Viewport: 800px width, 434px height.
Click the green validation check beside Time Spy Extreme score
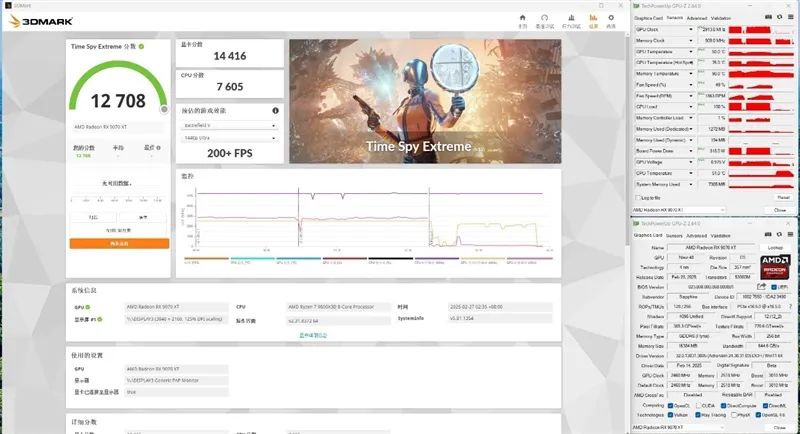(141, 46)
